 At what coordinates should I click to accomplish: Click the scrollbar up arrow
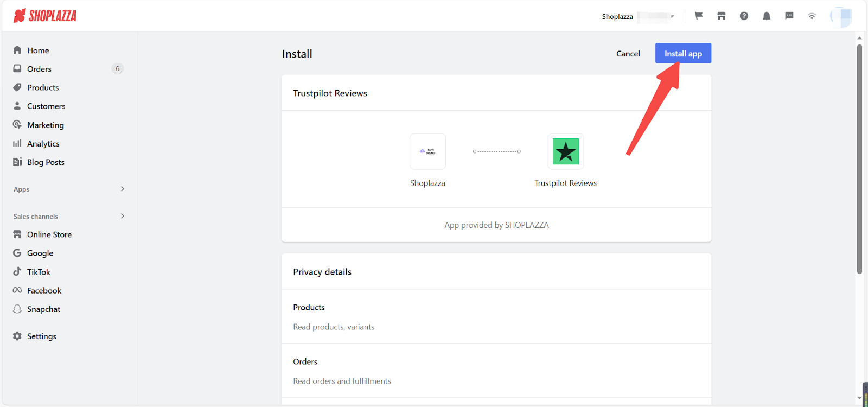859,38
